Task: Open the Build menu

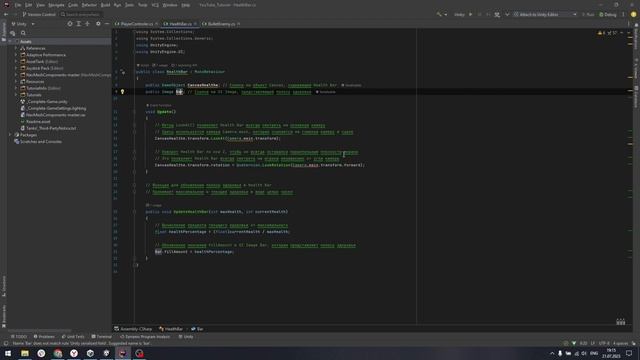Action: click(105, 5)
